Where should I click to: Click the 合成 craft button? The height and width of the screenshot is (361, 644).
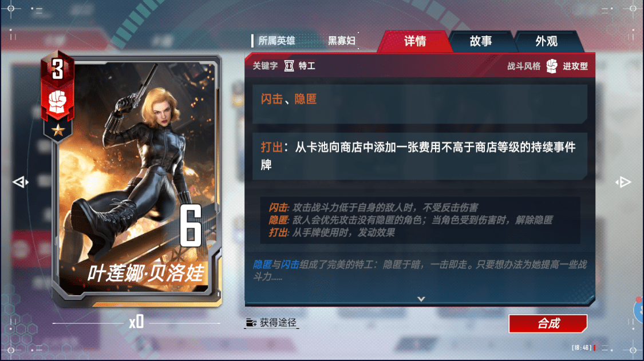(548, 324)
